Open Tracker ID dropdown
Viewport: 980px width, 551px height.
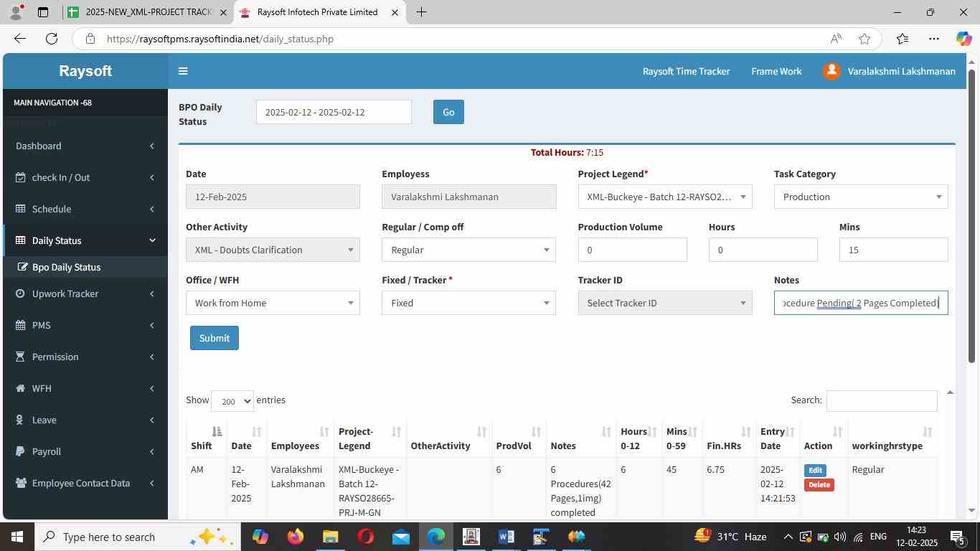(x=665, y=303)
